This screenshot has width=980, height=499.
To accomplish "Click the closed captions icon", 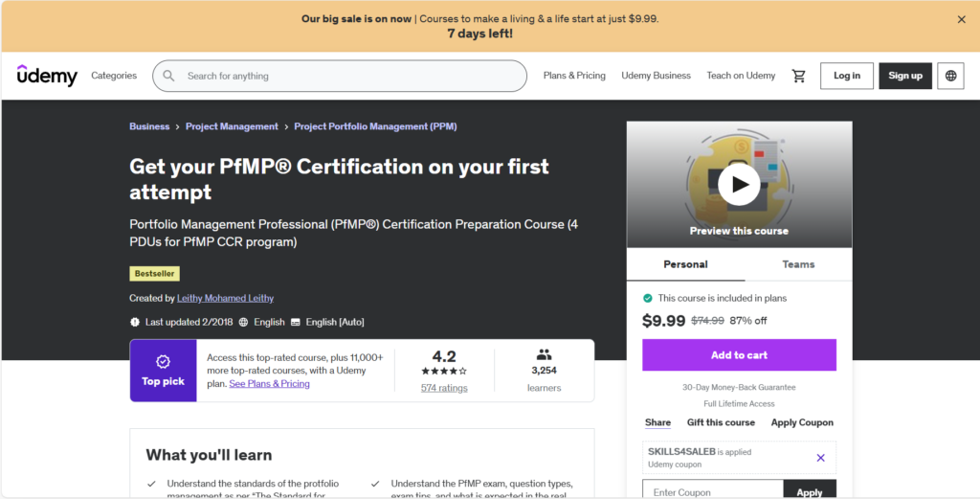I will tap(295, 322).
